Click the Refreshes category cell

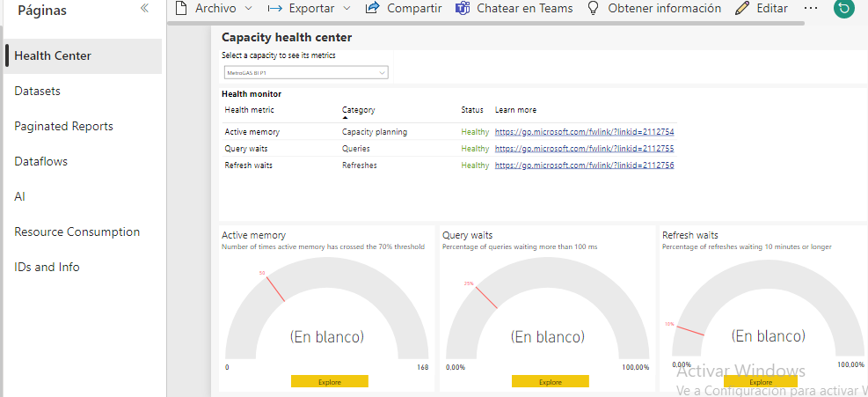[x=360, y=165]
